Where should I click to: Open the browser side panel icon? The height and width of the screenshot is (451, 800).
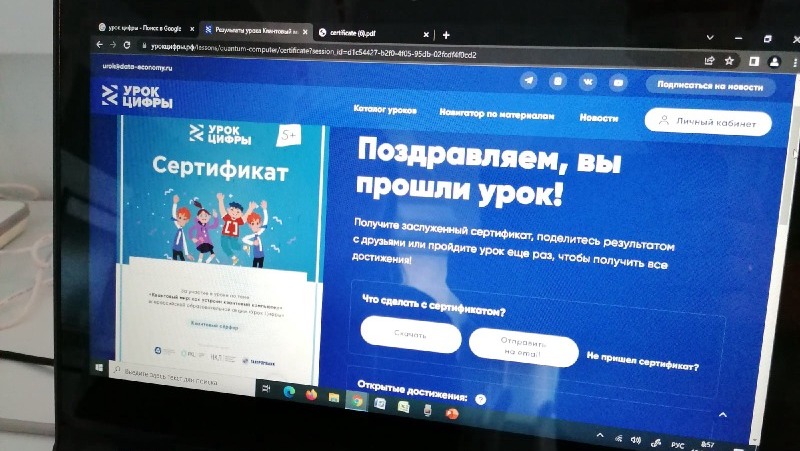[x=754, y=62]
